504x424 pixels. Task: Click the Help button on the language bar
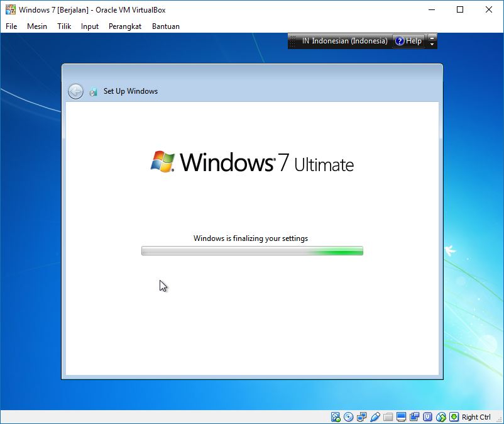(410, 41)
